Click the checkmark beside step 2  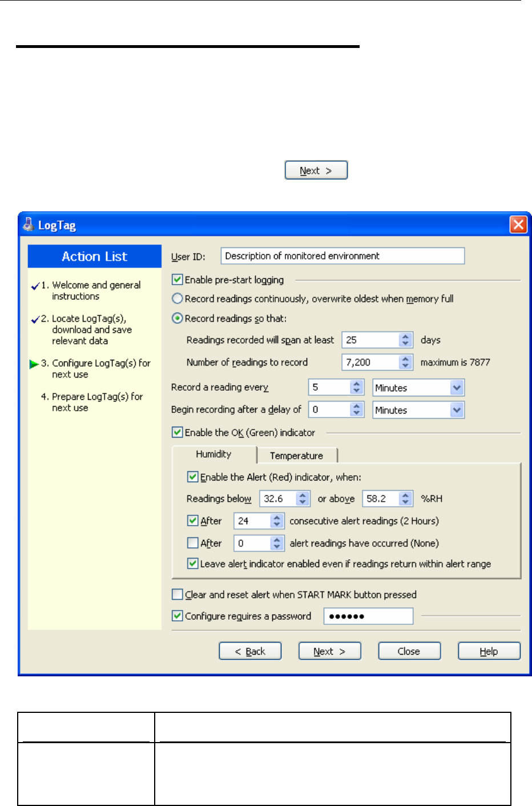pos(35,319)
